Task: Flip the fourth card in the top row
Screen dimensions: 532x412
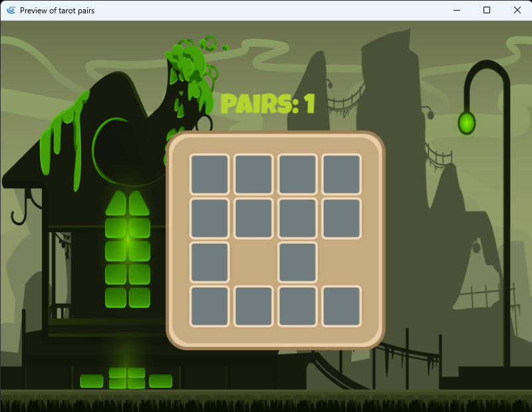Action: 342,174
